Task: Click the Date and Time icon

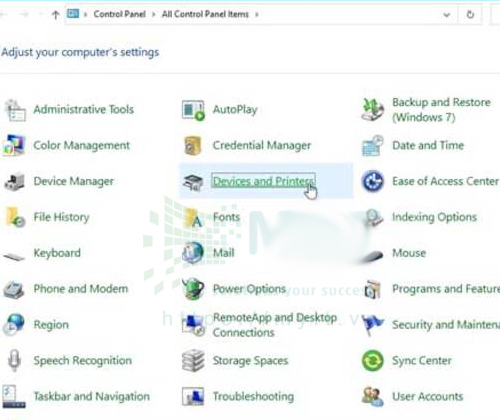Action: 372,146
